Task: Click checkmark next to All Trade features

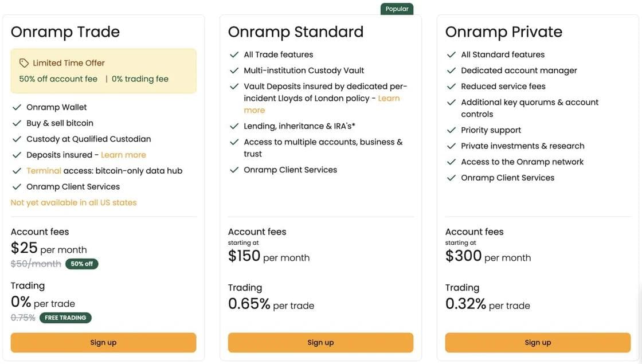Action: pos(234,54)
